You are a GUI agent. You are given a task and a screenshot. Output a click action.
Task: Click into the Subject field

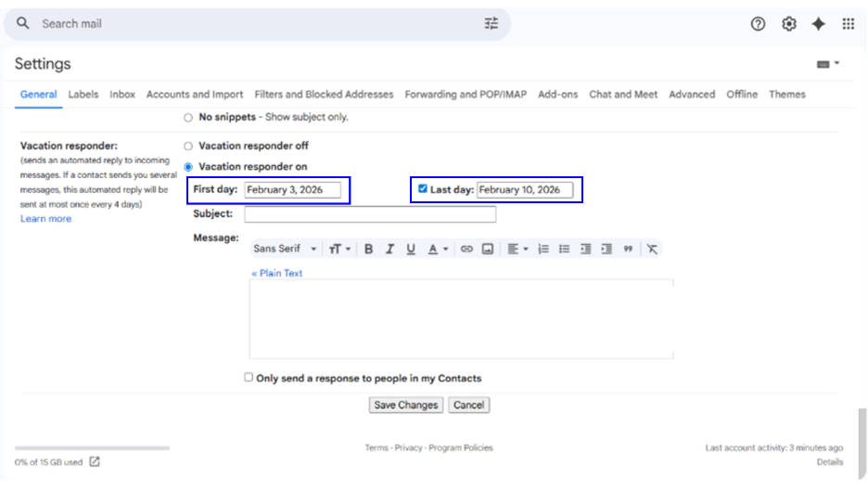coord(369,214)
